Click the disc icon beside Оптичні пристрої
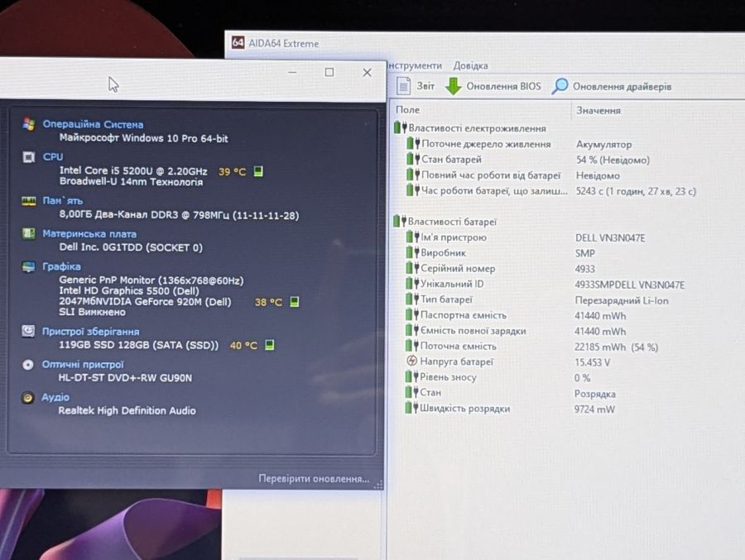 point(28,364)
